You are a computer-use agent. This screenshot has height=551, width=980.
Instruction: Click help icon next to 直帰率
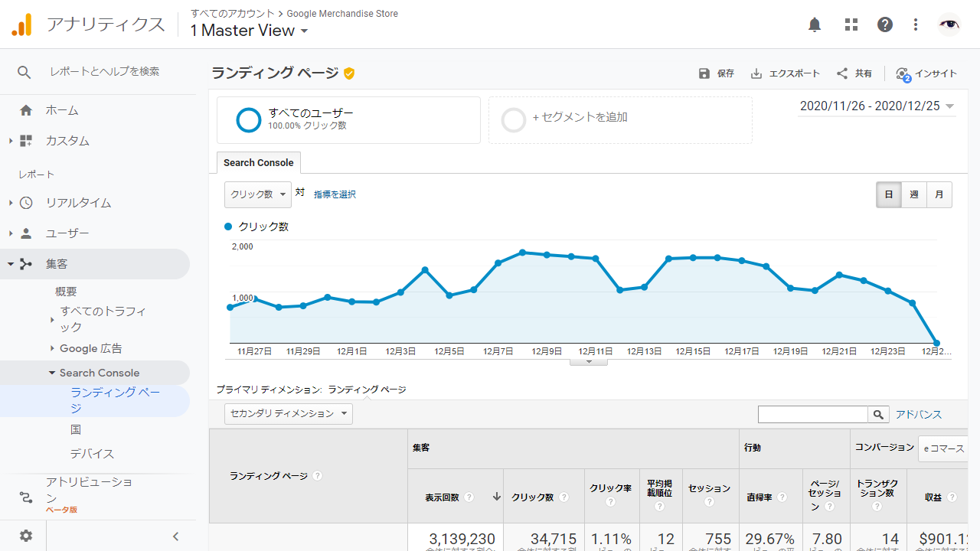782,497
